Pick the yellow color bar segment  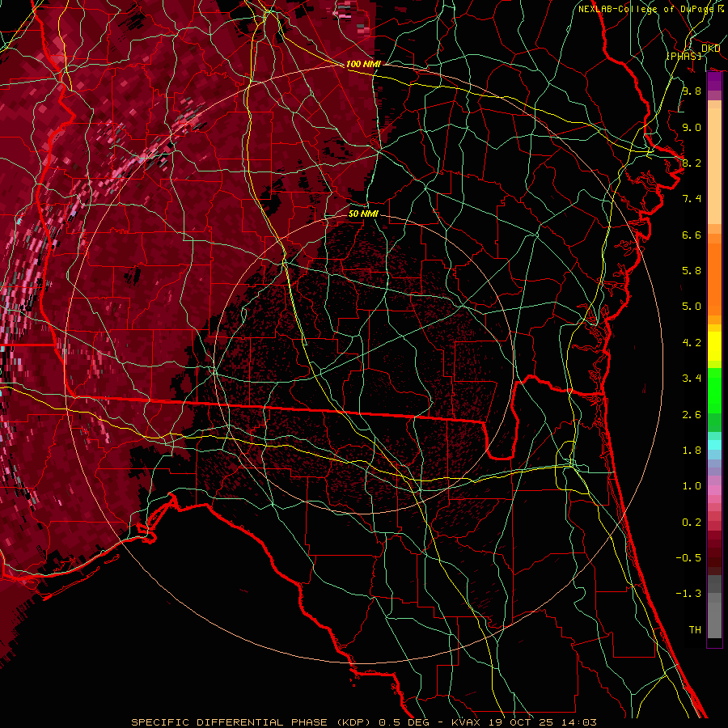click(714, 346)
